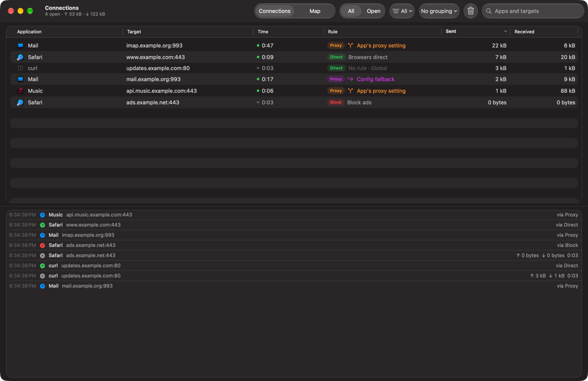Select the log entry Mail mail.example.org:993
This screenshot has height=381, width=588.
pos(294,286)
